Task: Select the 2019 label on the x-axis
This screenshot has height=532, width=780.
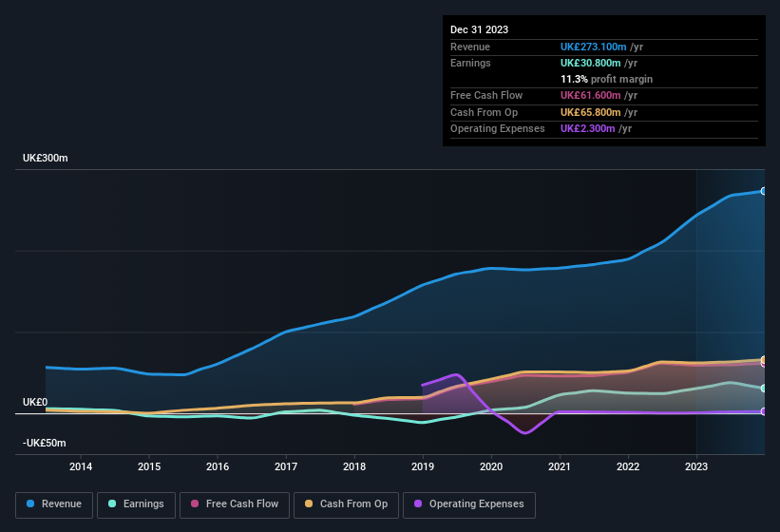Action: click(x=423, y=466)
